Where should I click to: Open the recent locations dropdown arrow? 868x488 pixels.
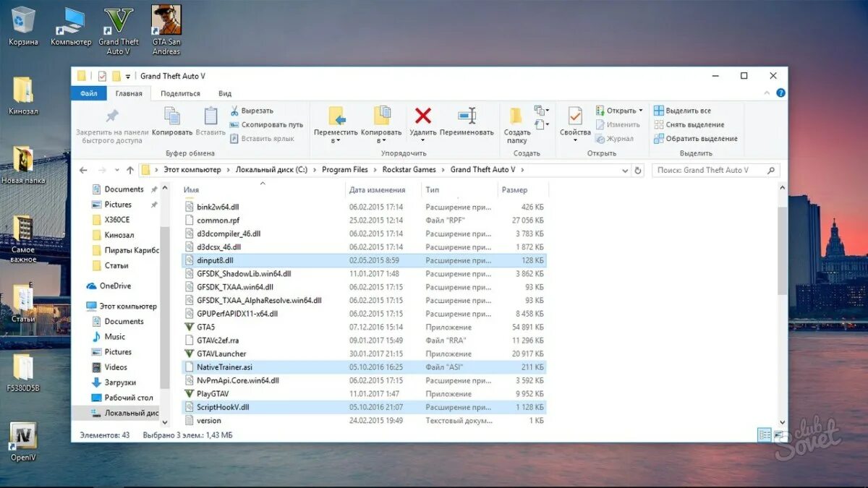pos(117,171)
